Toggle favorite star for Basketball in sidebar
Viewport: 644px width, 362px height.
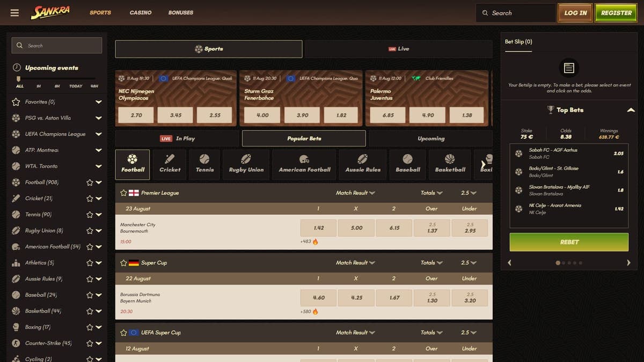90,311
